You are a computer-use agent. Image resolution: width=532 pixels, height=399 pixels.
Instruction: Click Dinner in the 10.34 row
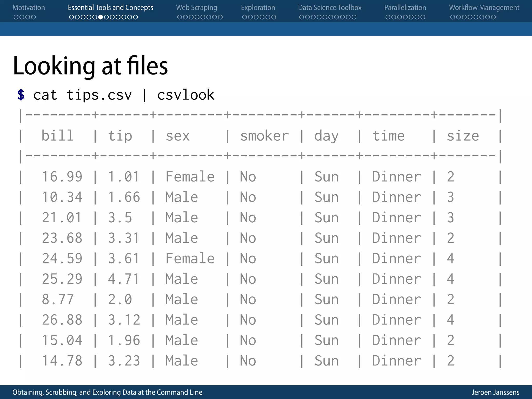click(397, 197)
